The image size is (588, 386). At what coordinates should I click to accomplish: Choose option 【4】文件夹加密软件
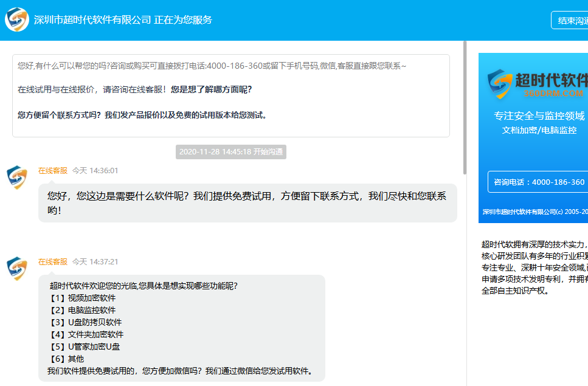86,334
